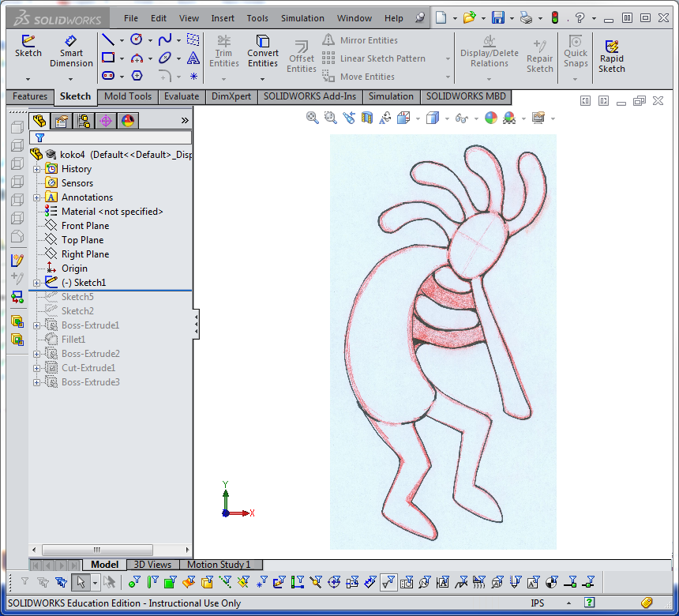This screenshot has width=679, height=616.
Task: Click the Convert Entities tool
Action: [x=263, y=51]
